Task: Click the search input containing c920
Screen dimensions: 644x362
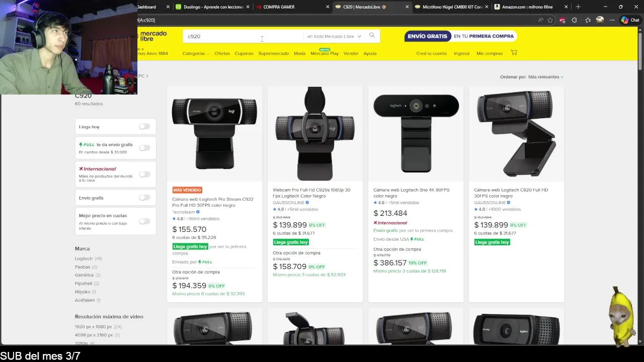Action: (x=243, y=36)
